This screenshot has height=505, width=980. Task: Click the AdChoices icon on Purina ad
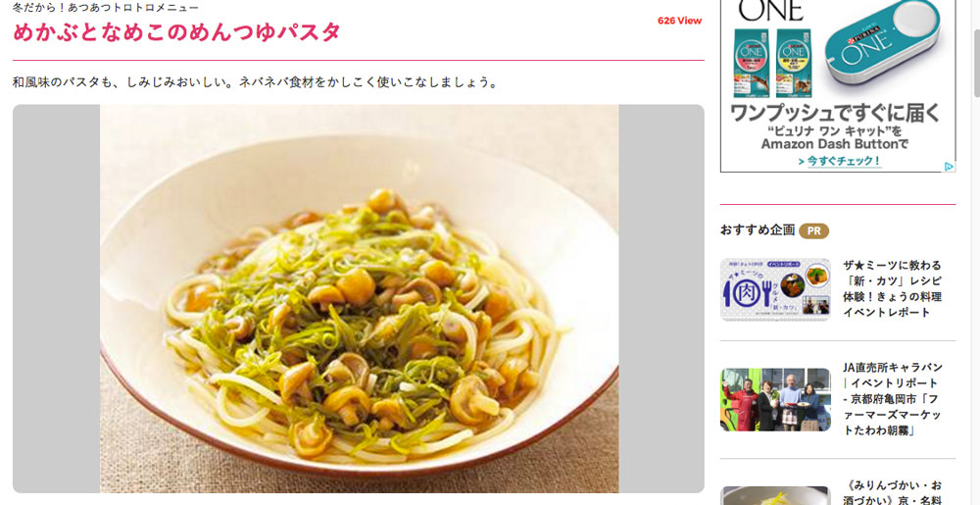(949, 167)
